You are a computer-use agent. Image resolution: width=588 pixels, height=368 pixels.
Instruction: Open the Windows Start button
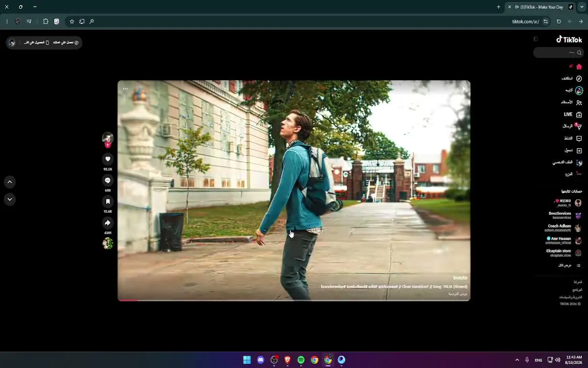point(247,360)
